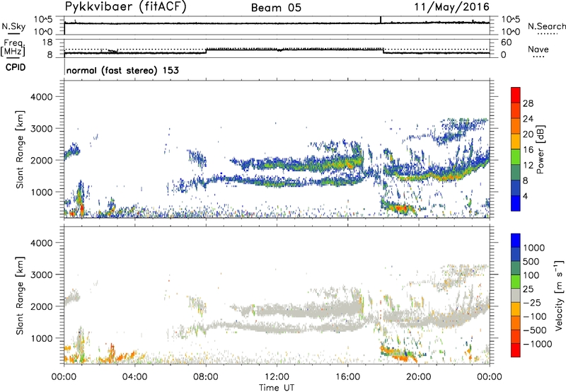Click the 'Beam 05' label
This screenshot has width=566, height=392.
pyautogui.click(x=276, y=8)
